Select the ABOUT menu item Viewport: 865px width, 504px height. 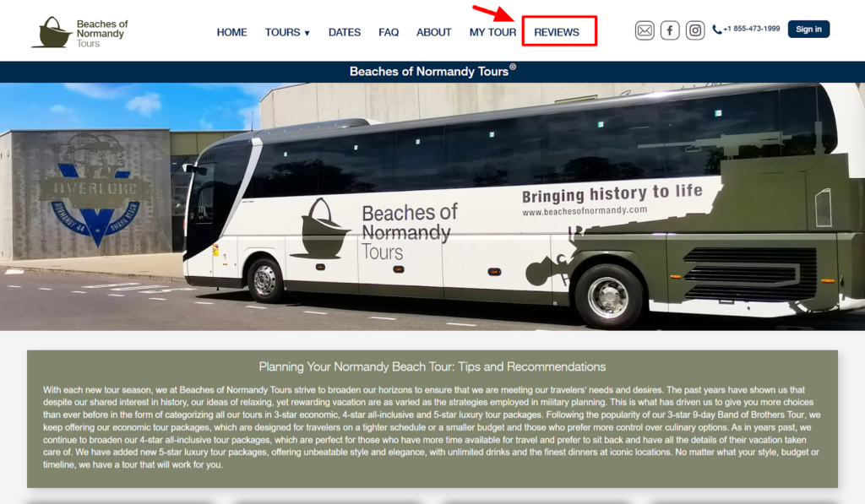pyautogui.click(x=433, y=33)
